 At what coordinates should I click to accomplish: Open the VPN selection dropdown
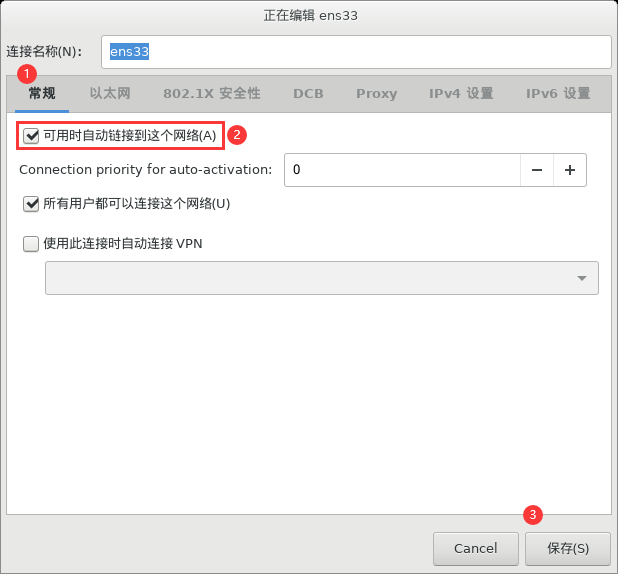pyautogui.click(x=321, y=278)
